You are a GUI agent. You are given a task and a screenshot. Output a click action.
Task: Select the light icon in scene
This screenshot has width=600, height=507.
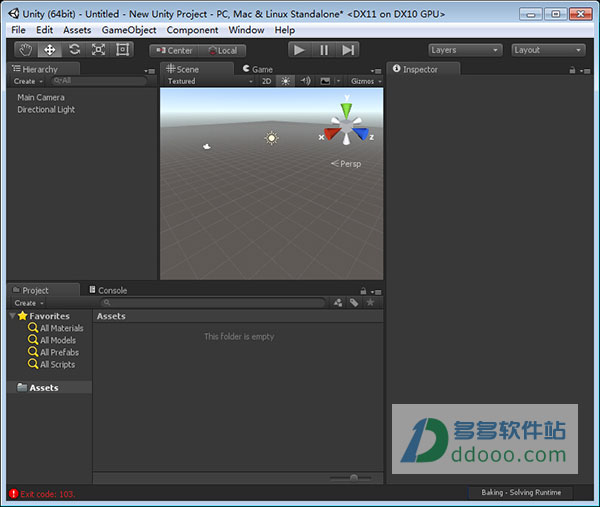(271, 138)
